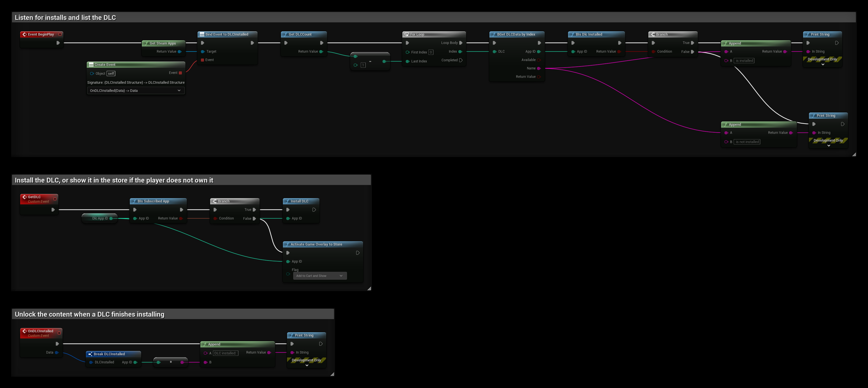
Task: Click the Data pin on OnDLCInstalled custom event
Action: [57, 353]
